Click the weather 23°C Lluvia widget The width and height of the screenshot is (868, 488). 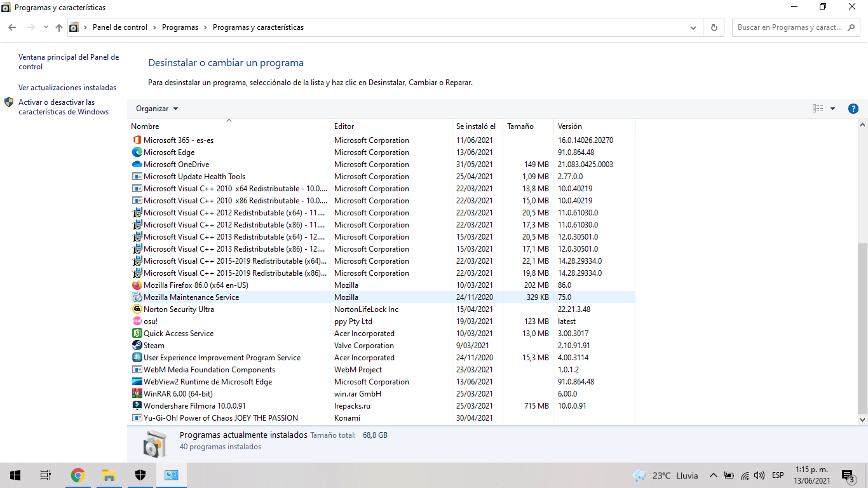click(665, 475)
